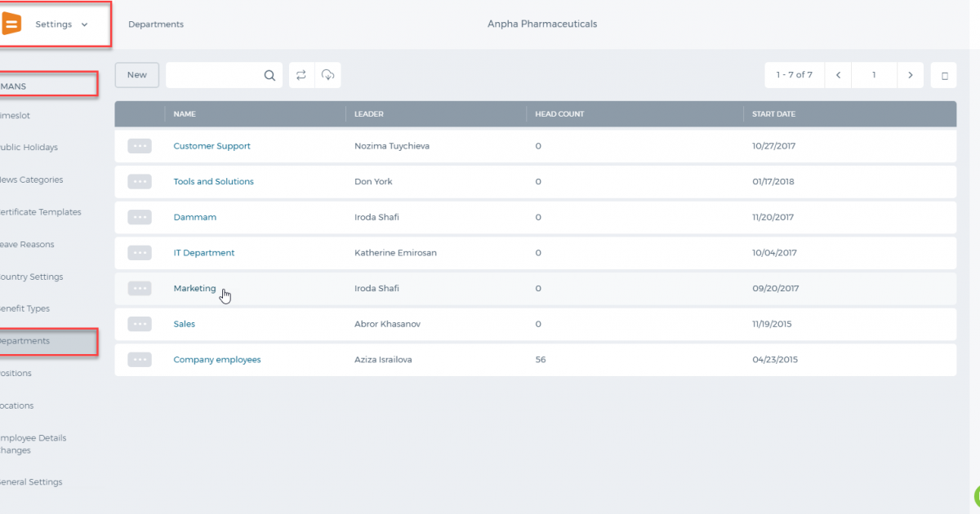Click start date 09/20/2017

[x=776, y=288]
